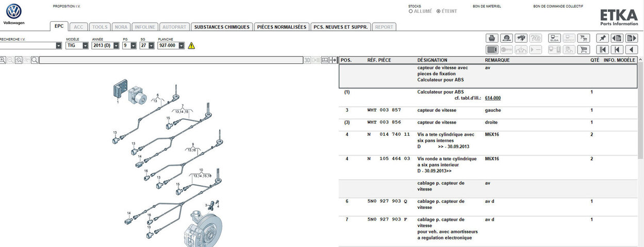Image resolution: width=644 pixels, height=247 pixels.
Task: Go to the previous page with left-arrow document icon
Action: tap(617, 38)
